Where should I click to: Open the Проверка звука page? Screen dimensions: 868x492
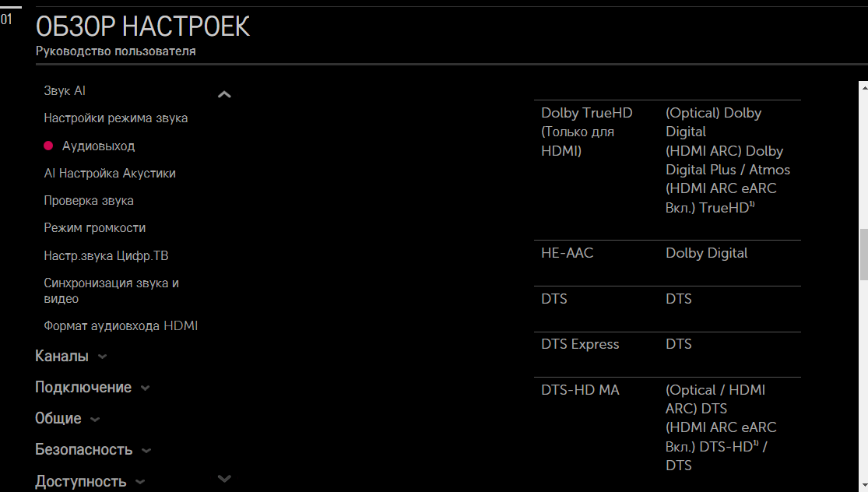[89, 200]
